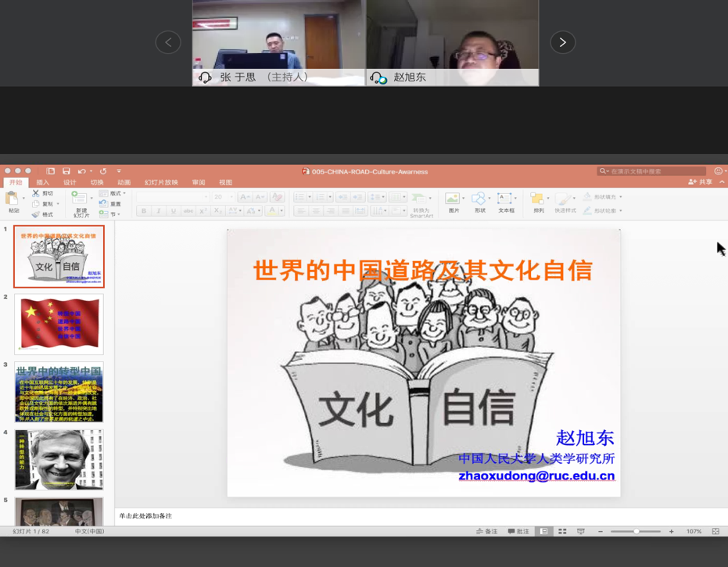Screen dimensions: 728x567
Task: Click the Text Box (文本框) icon
Action: point(505,199)
